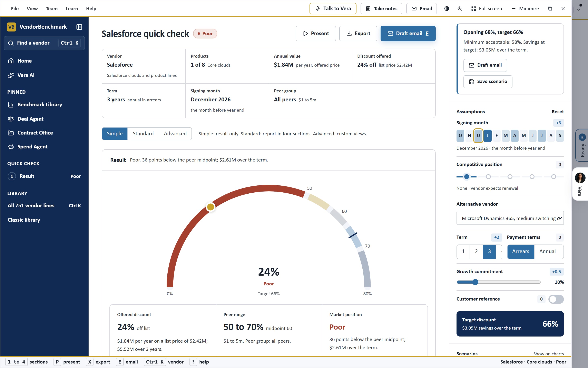Save scenario in the opening panel
The width and height of the screenshot is (588, 368).
488,82
